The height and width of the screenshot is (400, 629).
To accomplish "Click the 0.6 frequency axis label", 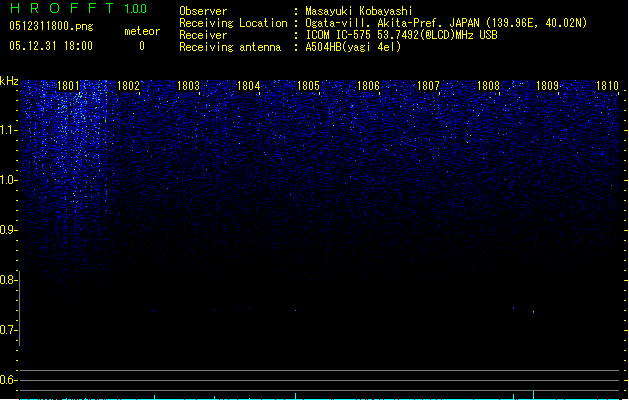I will click(x=8, y=380).
